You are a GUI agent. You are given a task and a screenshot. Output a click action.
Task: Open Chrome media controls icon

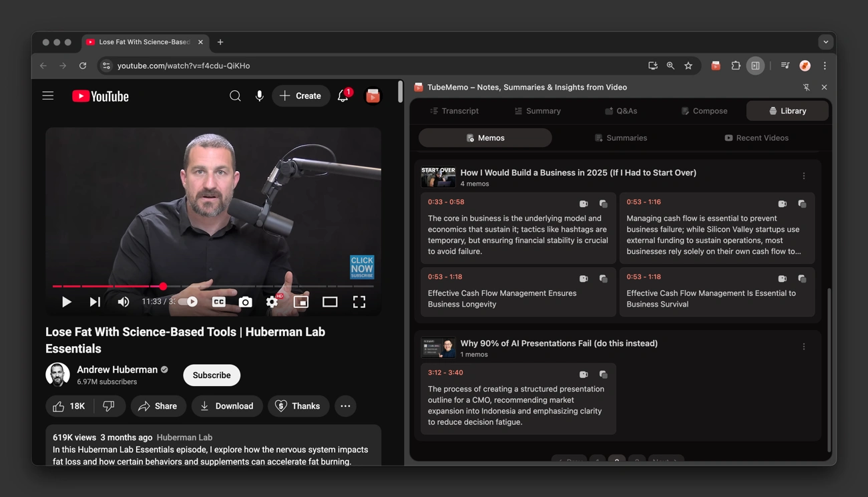coord(785,65)
